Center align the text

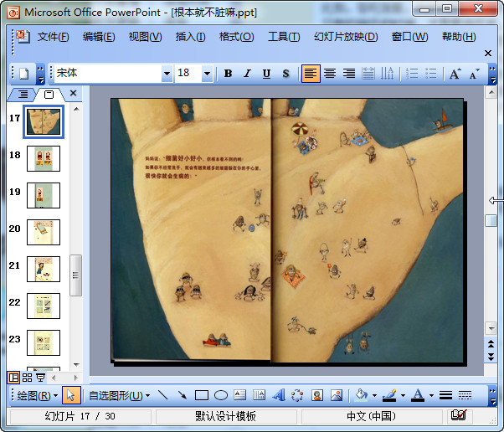(330, 74)
